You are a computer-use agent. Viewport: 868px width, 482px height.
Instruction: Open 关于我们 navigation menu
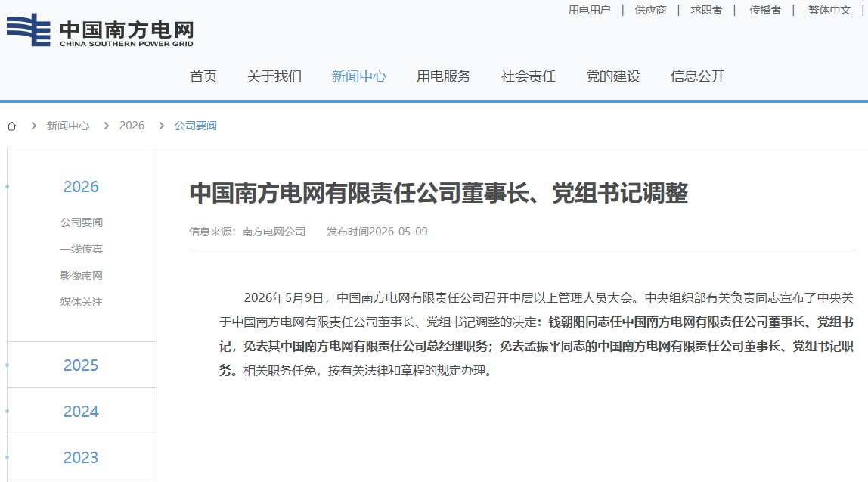tap(274, 76)
